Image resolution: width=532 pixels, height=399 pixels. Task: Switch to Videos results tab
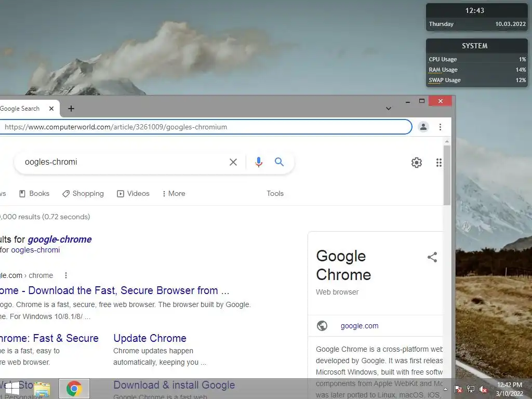pyautogui.click(x=133, y=193)
